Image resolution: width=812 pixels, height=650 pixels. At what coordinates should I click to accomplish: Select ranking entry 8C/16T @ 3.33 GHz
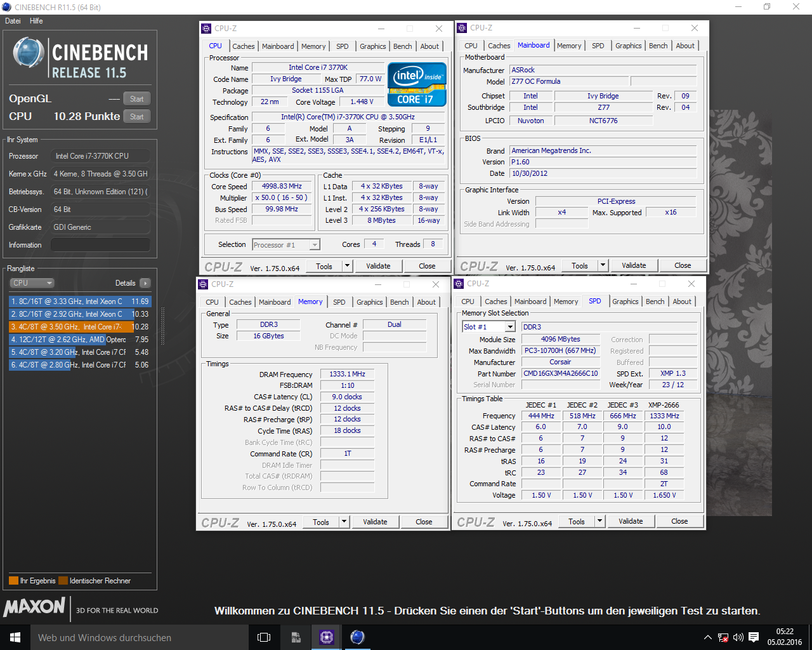tap(80, 302)
